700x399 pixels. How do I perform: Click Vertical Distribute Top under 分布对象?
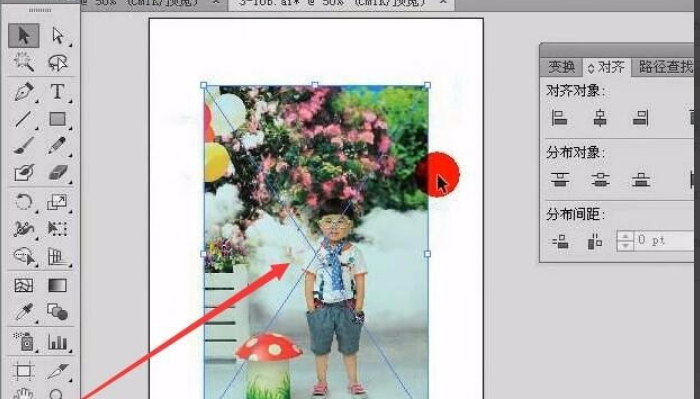[x=560, y=179]
